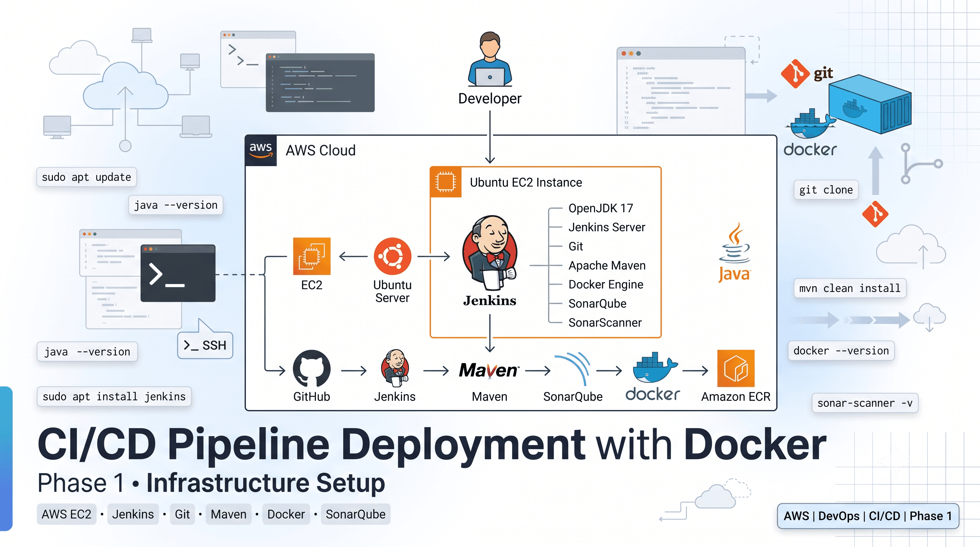
Task: Select the Maven tag in the bottom row
Action: coord(229,514)
